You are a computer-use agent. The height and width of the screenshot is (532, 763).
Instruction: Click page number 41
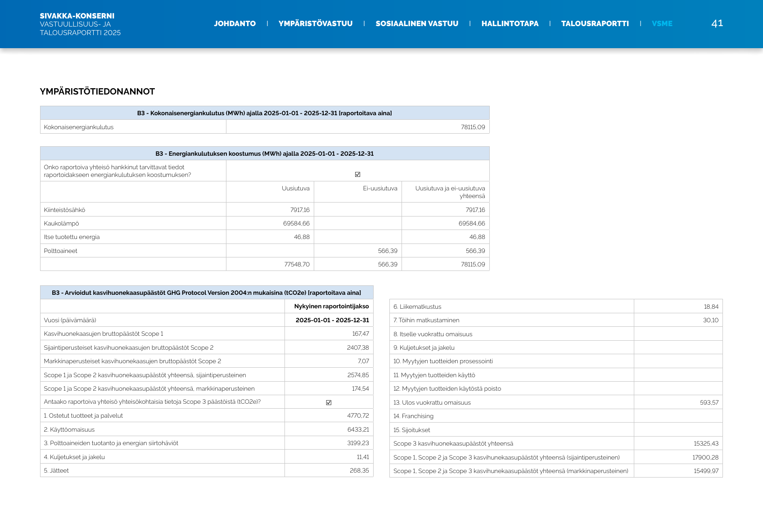point(717,23)
